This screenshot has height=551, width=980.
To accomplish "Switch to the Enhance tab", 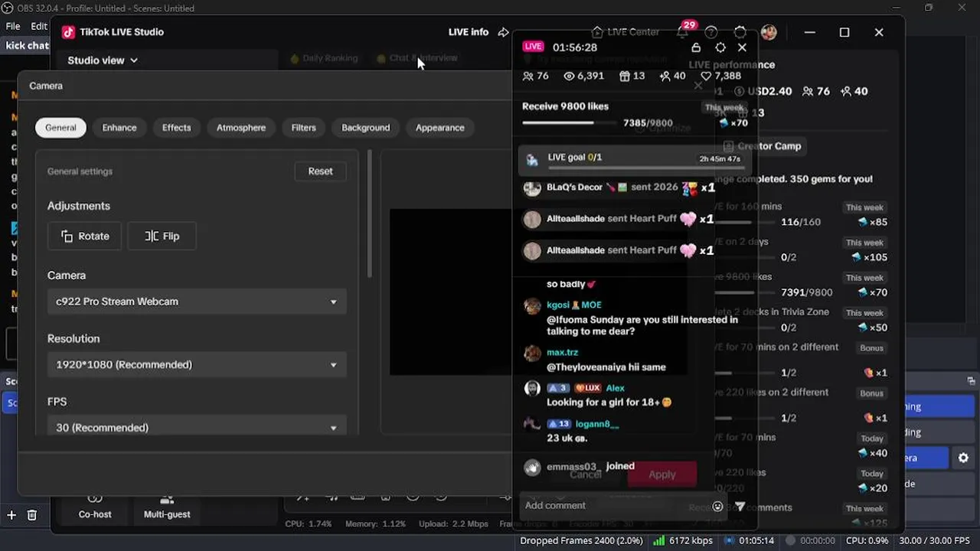I will [x=119, y=128].
